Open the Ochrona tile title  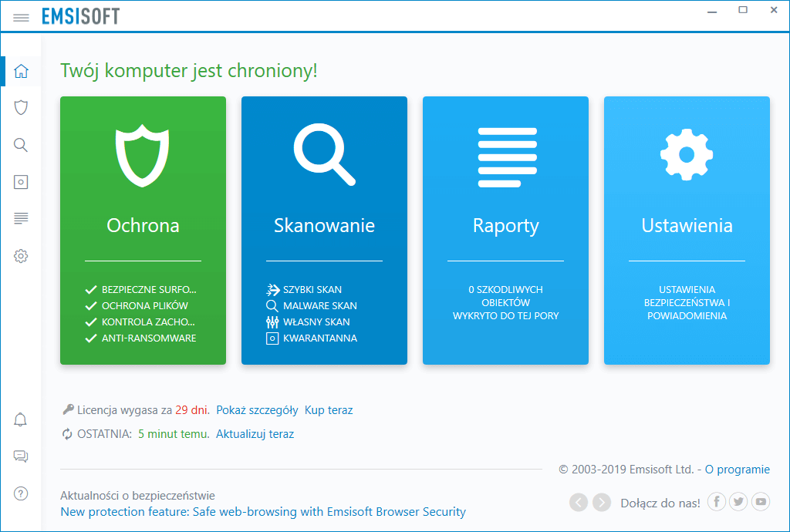[x=143, y=225]
